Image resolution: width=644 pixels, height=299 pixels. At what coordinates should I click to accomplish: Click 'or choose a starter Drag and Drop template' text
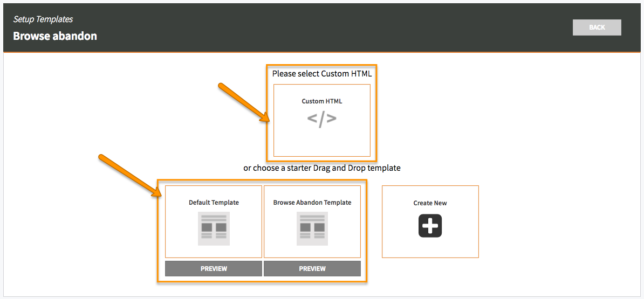tap(321, 168)
